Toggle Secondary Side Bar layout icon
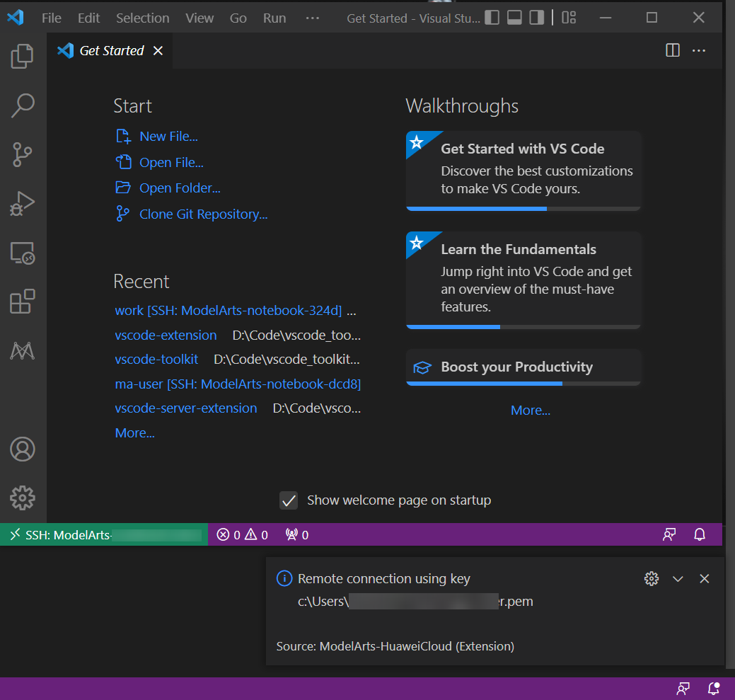This screenshot has width=735, height=700. pyautogui.click(x=537, y=18)
